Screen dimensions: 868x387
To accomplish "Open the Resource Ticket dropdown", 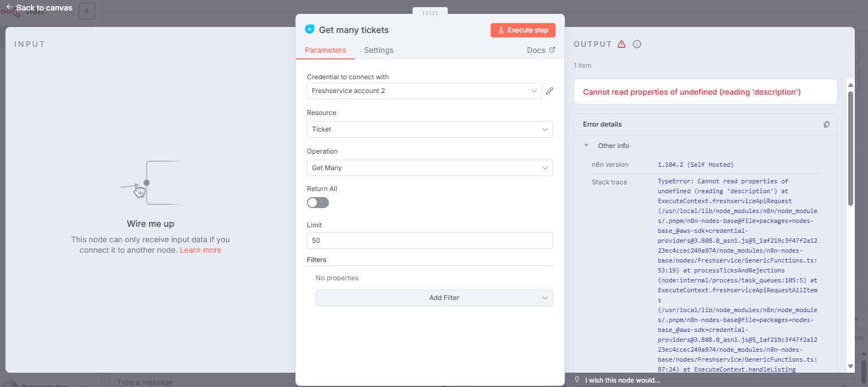I will [430, 129].
